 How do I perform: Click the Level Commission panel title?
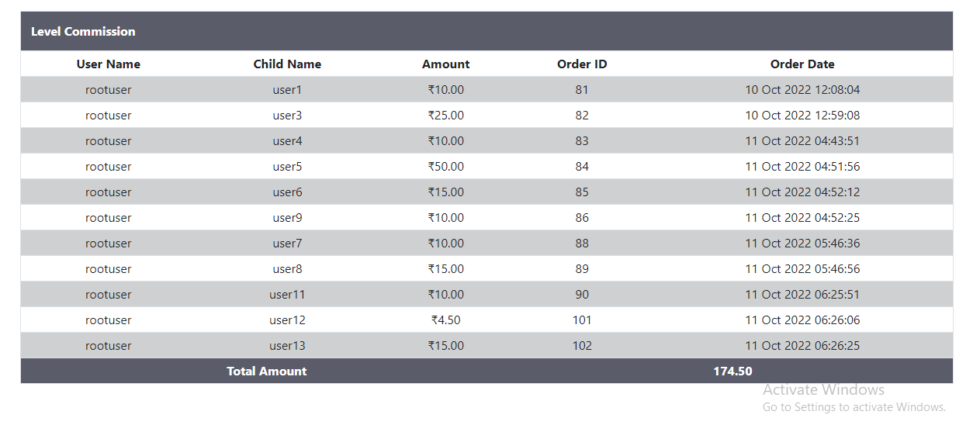click(83, 32)
